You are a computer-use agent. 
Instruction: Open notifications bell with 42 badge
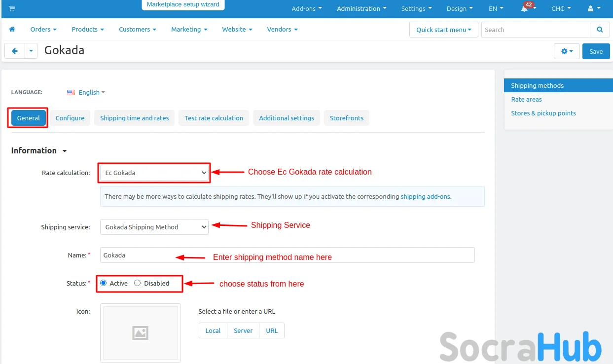[528, 8]
